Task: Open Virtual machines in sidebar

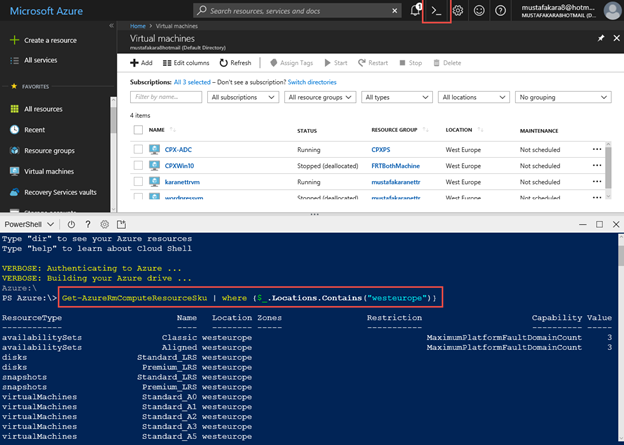Action: pos(41,172)
